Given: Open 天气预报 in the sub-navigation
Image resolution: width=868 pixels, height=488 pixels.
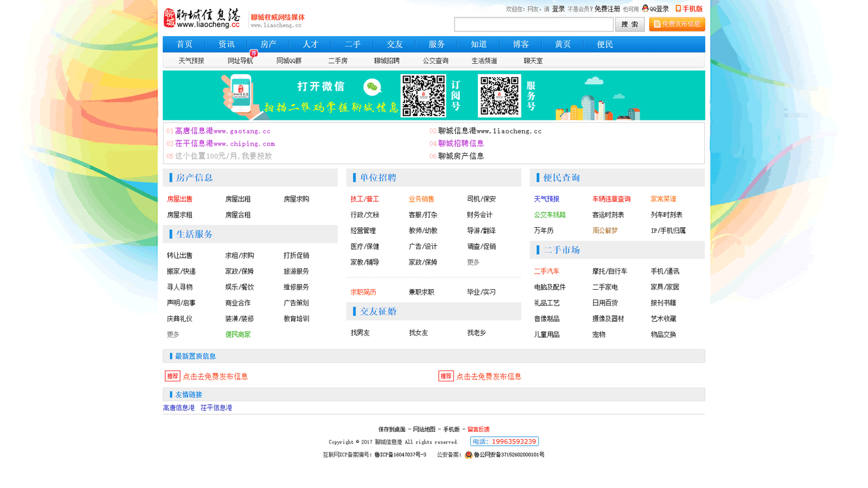Looking at the screenshot, I should (x=191, y=61).
